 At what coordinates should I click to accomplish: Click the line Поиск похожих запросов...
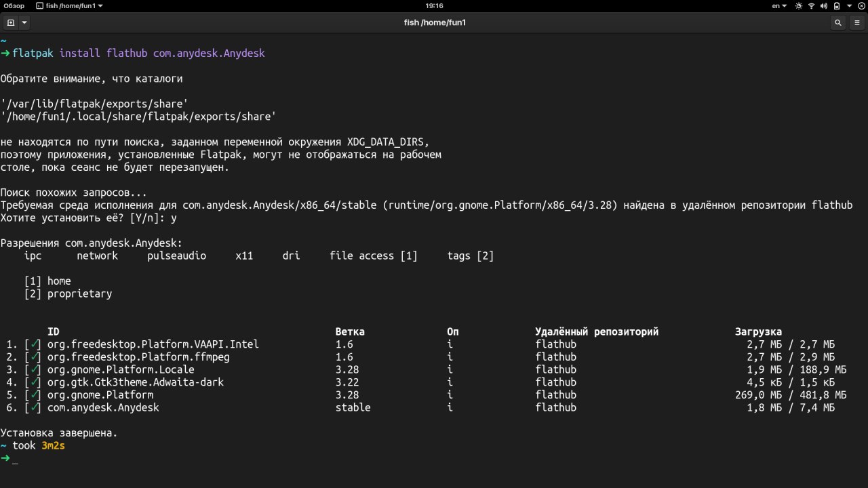(x=74, y=192)
